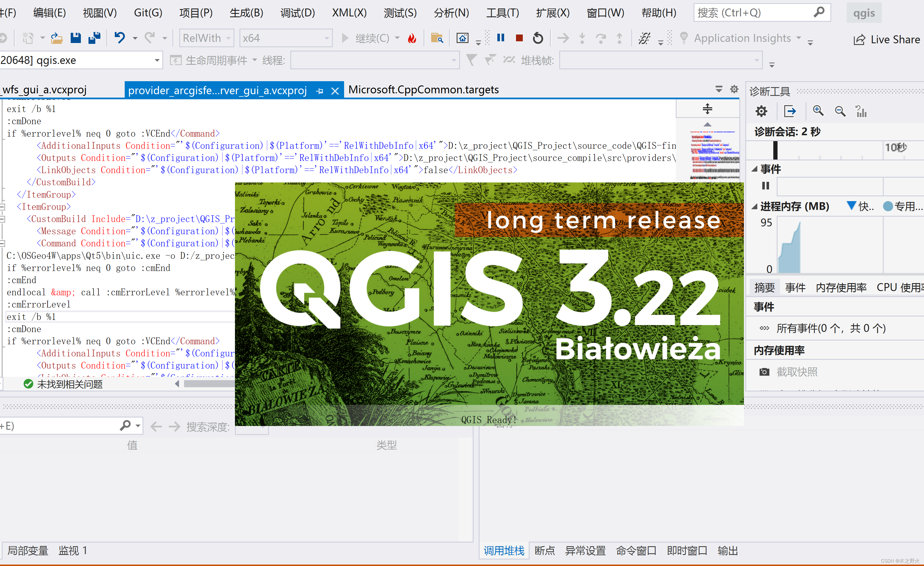Stop debugging with the red square
The height and width of the screenshot is (566, 924).
519,38
